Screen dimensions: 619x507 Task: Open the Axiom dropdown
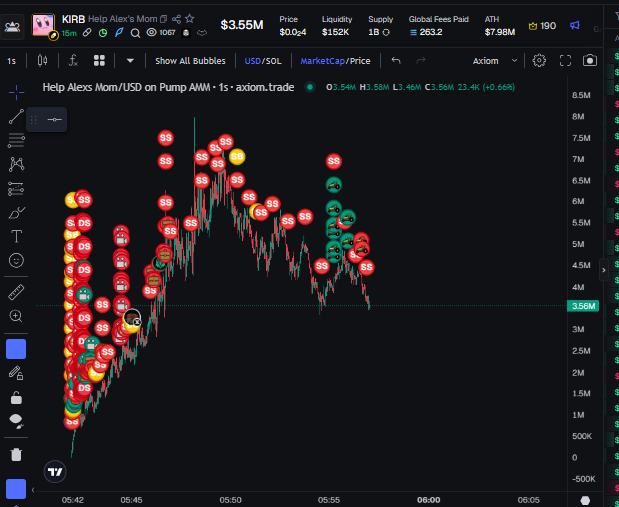click(x=495, y=61)
